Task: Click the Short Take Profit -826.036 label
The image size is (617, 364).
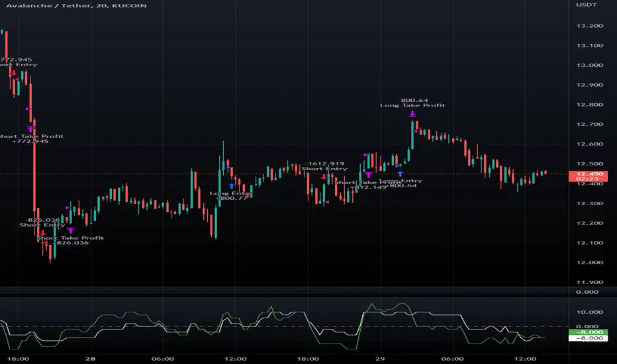Action: (x=70, y=240)
